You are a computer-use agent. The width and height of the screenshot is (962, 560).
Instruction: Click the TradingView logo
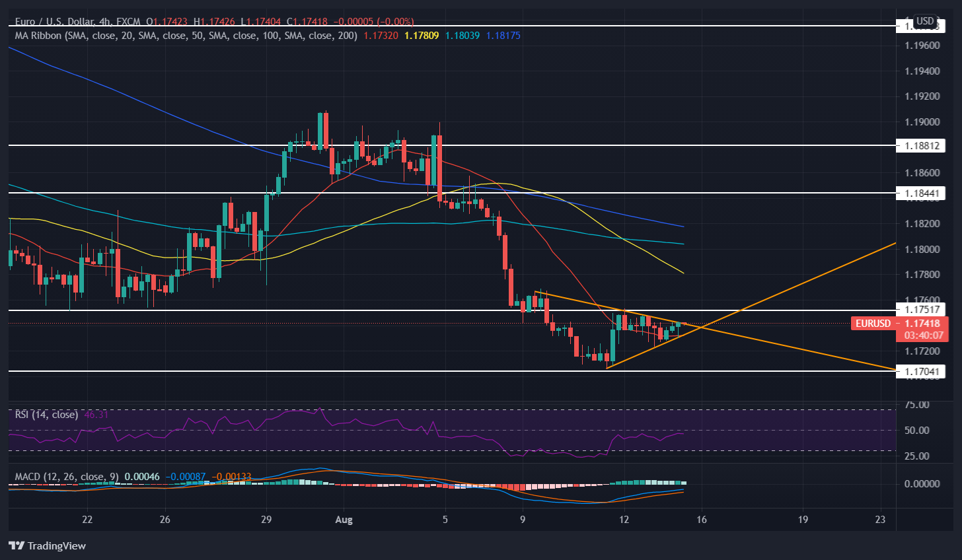click(x=48, y=545)
